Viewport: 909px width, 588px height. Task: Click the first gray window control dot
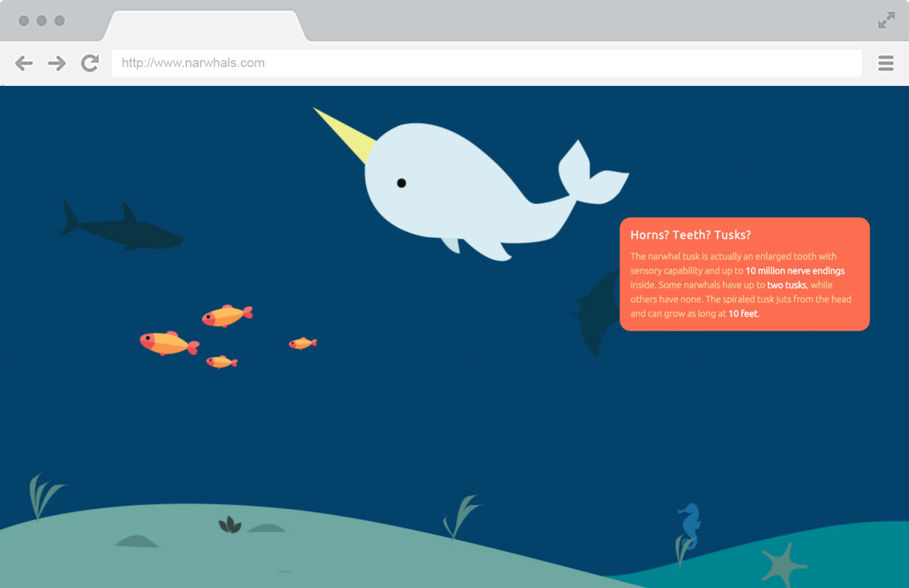24,21
